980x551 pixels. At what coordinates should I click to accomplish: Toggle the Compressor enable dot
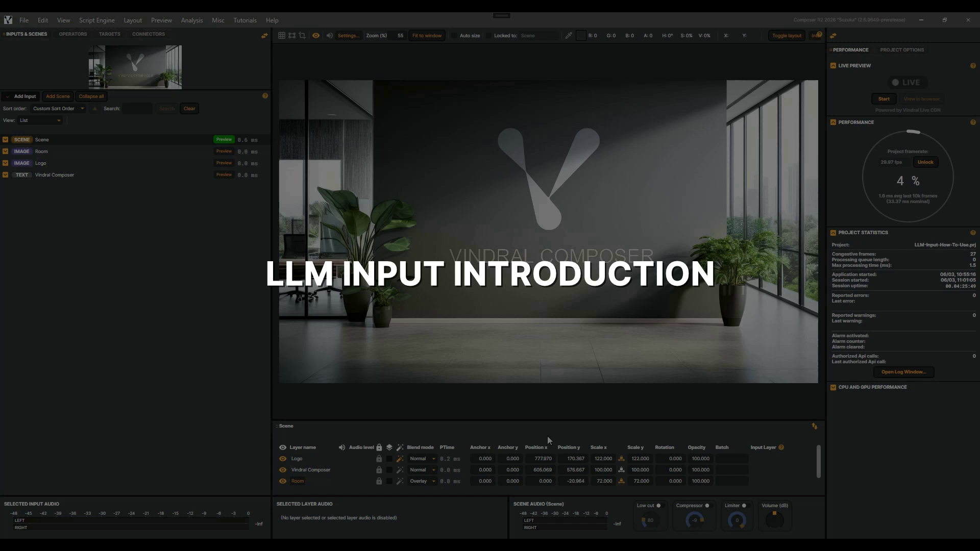coord(707,506)
